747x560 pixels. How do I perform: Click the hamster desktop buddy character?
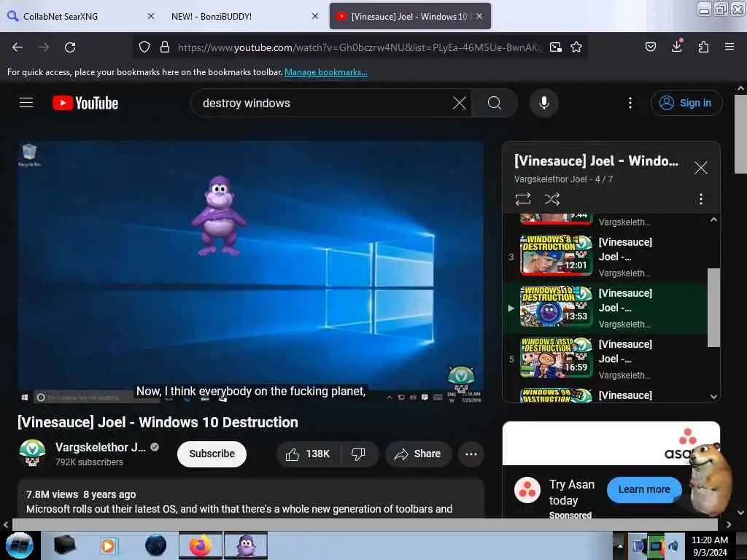[712, 478]
